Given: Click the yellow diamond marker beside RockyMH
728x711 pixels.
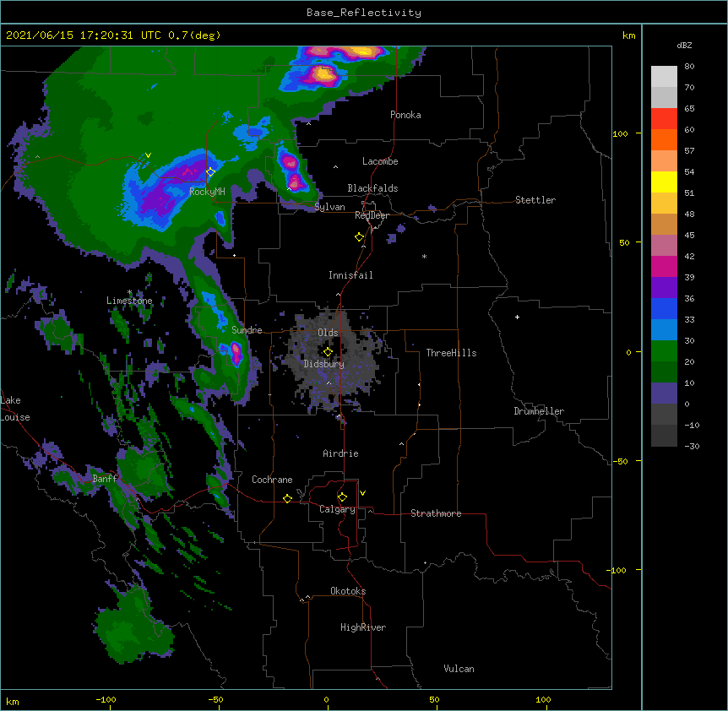Looking at the screenshot, I should [210, 172].
